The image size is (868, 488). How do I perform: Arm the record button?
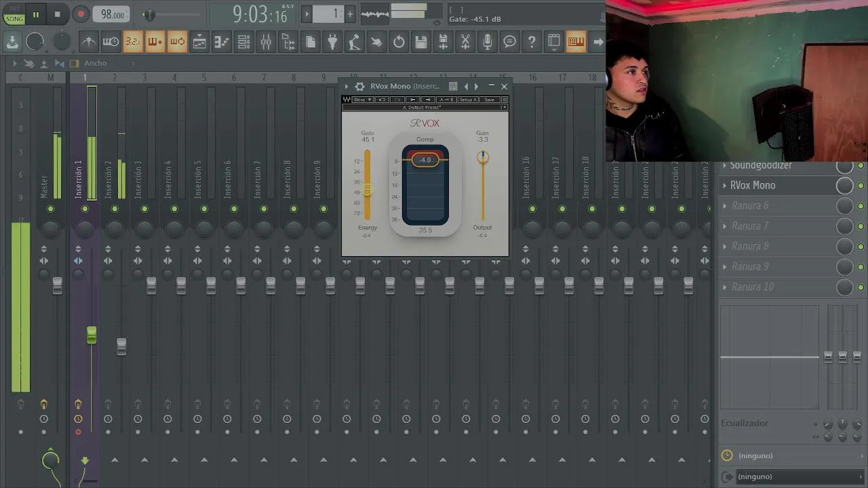coord(81,14)
